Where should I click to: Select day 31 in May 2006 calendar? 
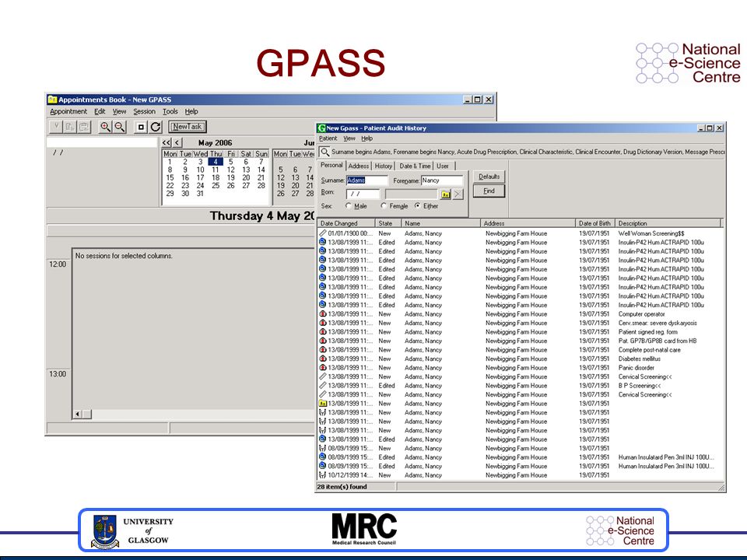[201, 194]
